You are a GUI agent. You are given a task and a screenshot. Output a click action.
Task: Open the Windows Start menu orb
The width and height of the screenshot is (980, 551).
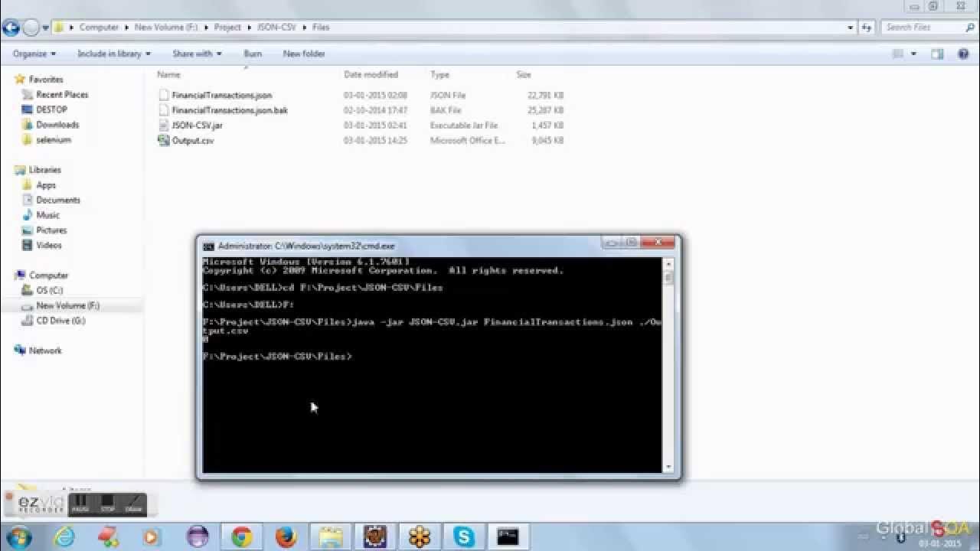click(20, 536)
